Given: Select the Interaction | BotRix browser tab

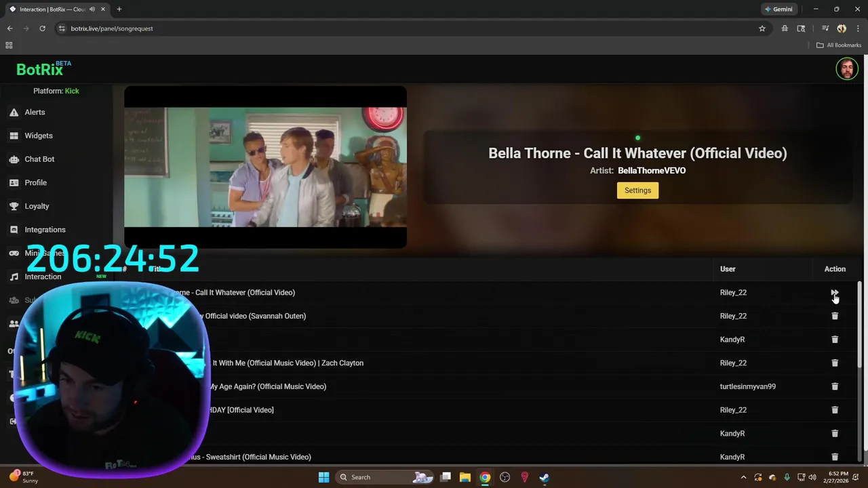Looking at the screenshot, I should click(57, 9).
